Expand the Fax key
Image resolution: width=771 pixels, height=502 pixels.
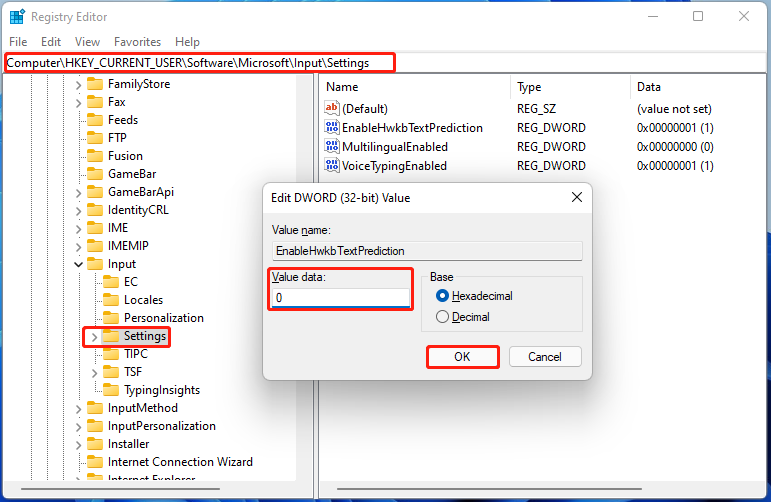(79, 103)
